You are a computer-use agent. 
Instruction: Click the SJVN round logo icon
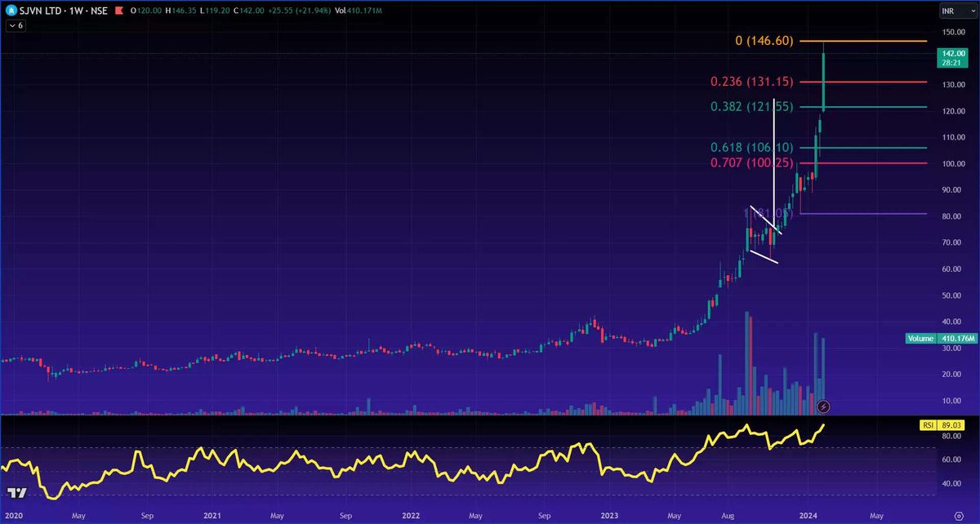(11, 11)
